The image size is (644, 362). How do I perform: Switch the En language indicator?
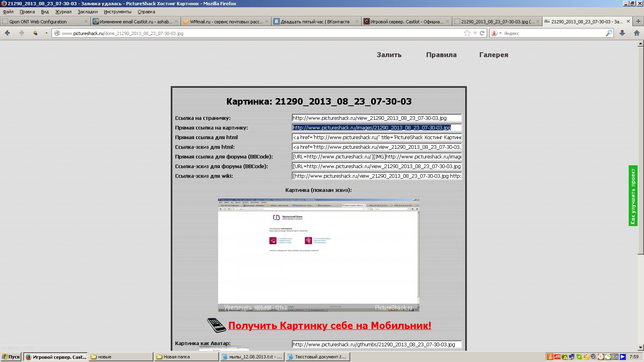615,356
